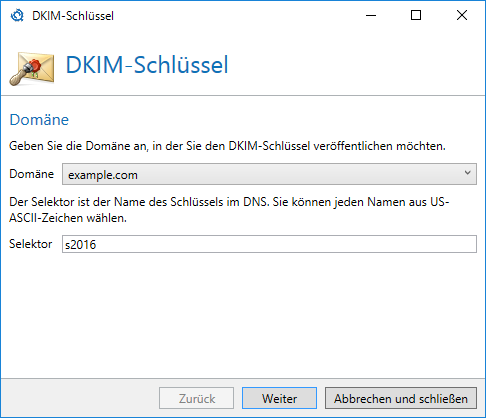Close the dialog with the X button

462,15
